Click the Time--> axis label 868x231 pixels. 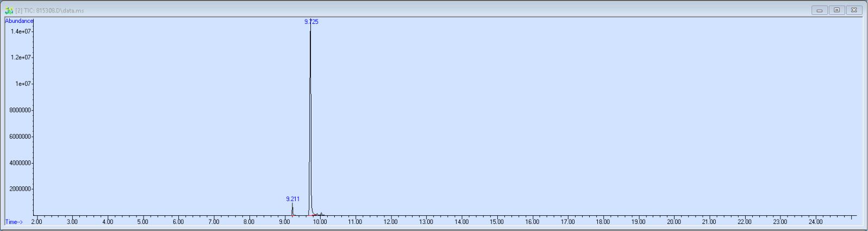(14, 222)
